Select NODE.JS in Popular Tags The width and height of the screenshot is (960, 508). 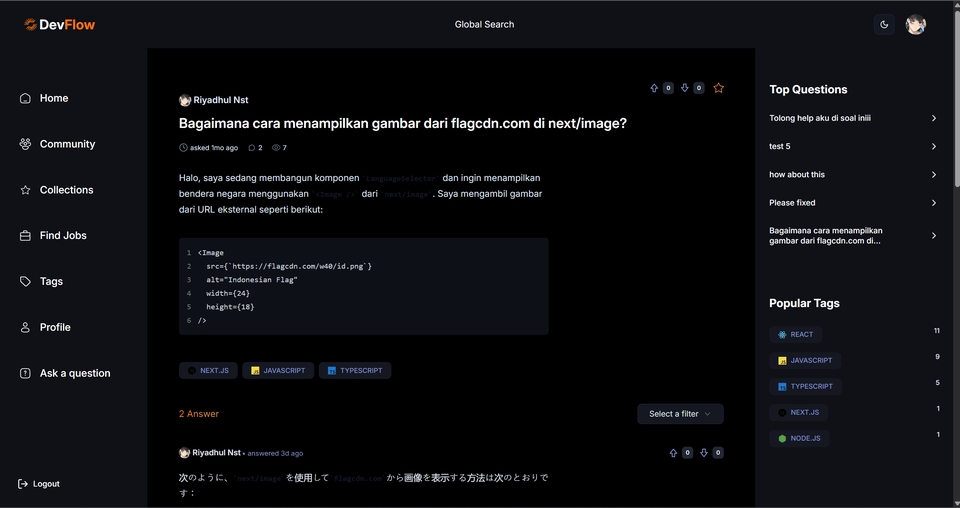pos(799,438)
